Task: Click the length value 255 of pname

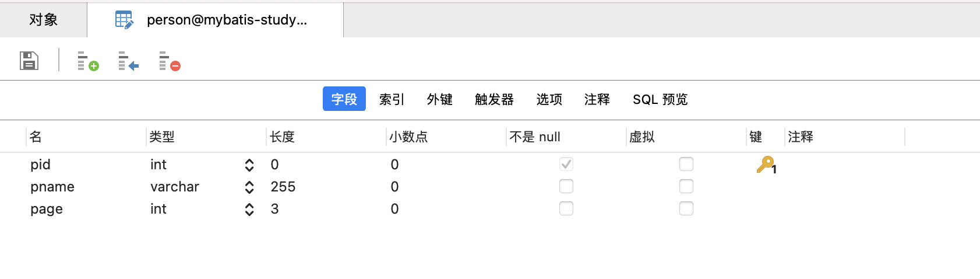Action: [283, 187]
